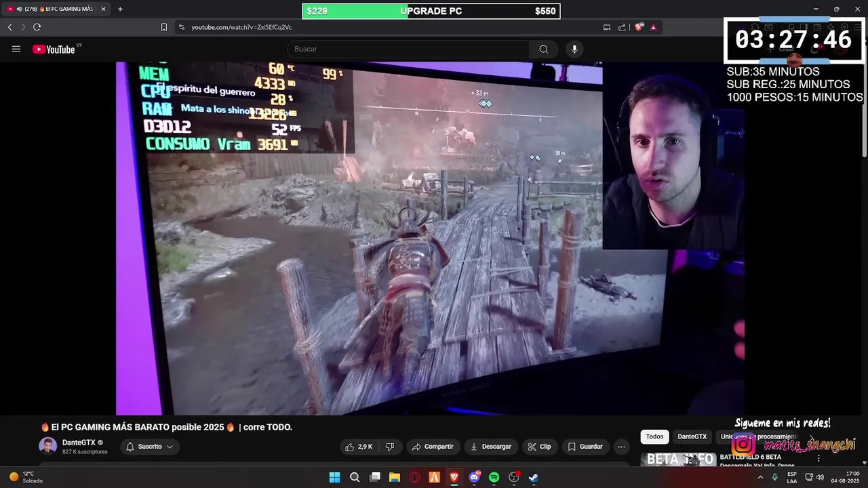Screen dimensions: 868x488
Task: Open the Brave Rewards triangle icon
Action: 653,27
